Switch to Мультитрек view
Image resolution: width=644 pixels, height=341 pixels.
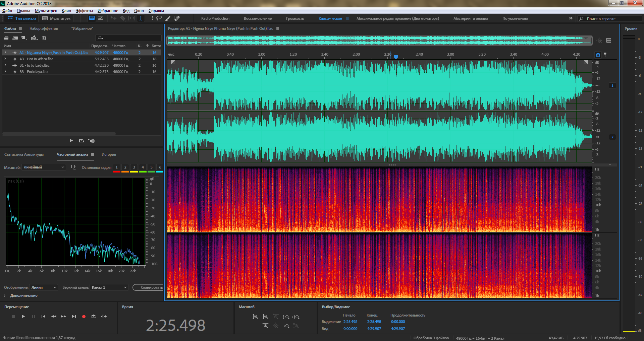(56, 18)
